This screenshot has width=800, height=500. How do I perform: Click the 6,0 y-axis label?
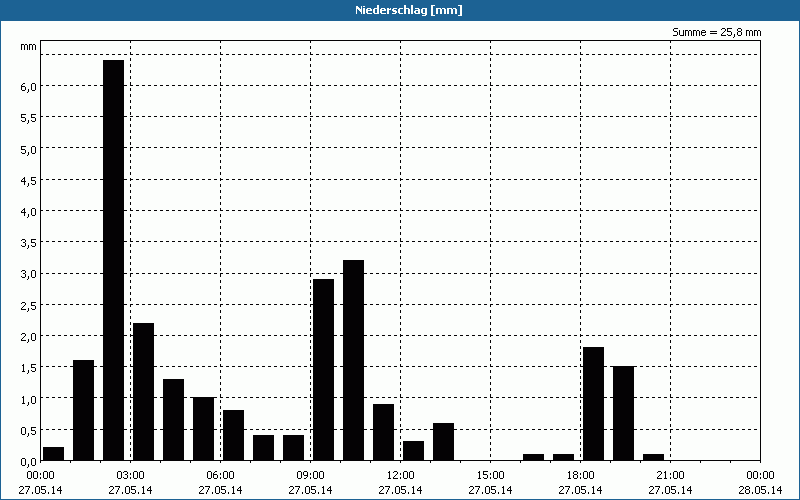click(x=29, y=87)
